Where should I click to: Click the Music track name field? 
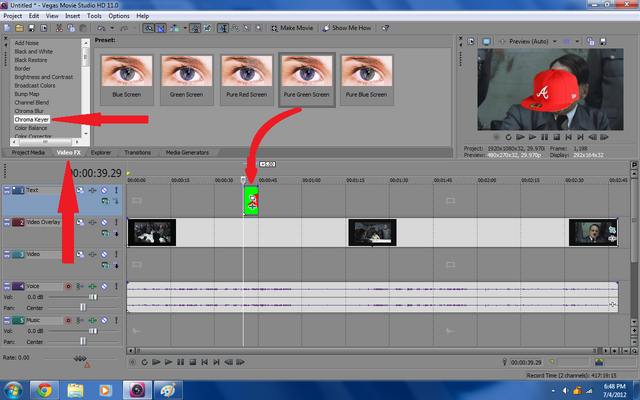click(43, 320)
